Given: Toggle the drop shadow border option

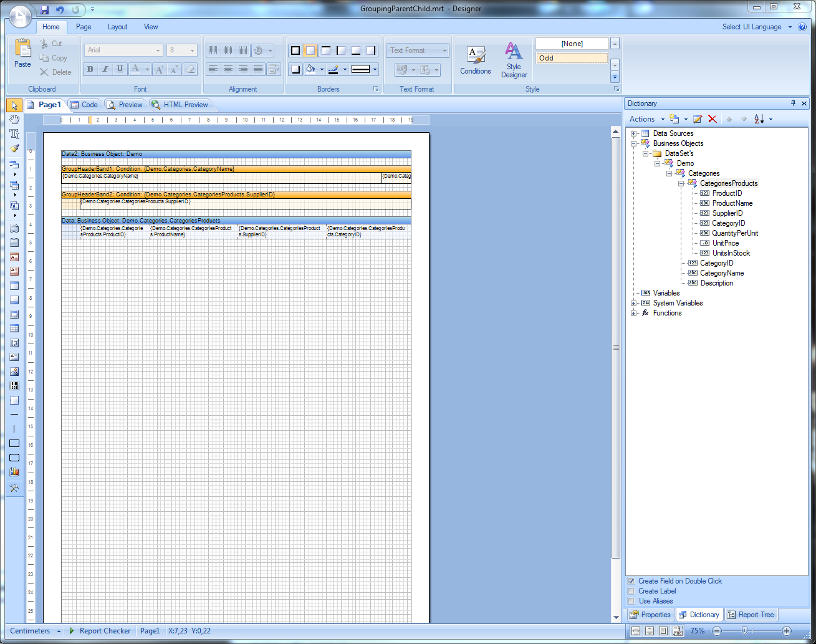Looking at the screenshot, I should pos(295,69).
